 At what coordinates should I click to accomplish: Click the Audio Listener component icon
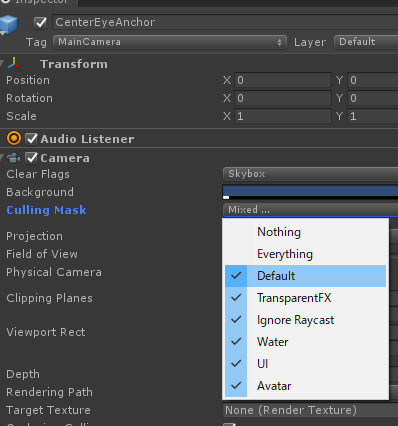coord(14,138)
